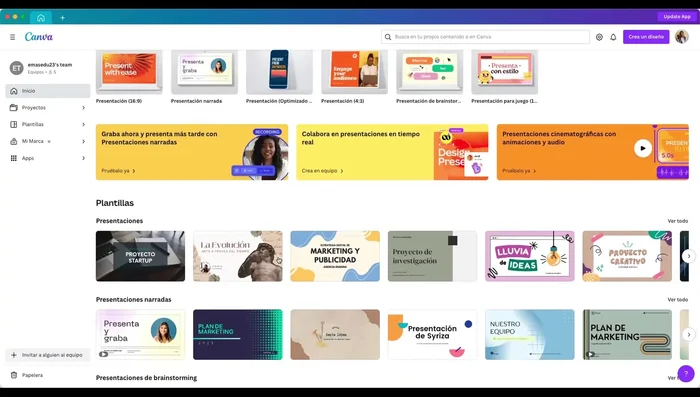Click the Papelera trash can icon

tap(14, 375)
